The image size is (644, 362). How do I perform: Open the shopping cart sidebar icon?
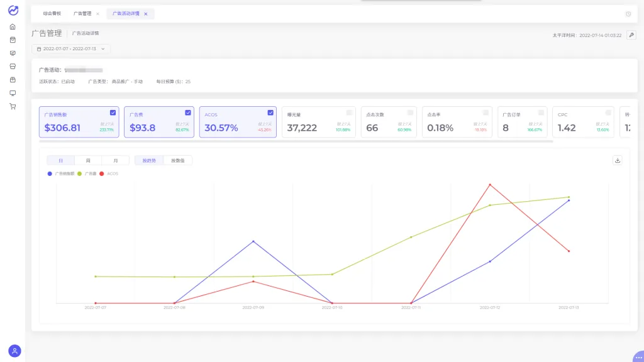tap(13, 106)
